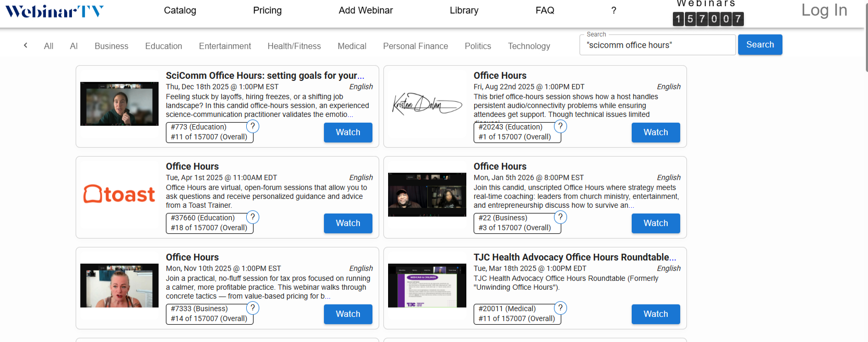Click the question mark in top navigation
Screen dimensions: 868x342
[x=613, y=10]
